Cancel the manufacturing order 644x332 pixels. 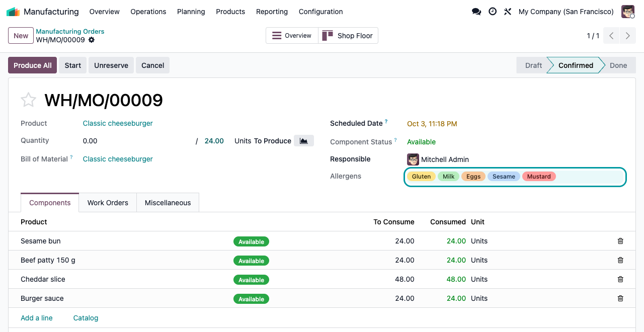coord(153,65)
